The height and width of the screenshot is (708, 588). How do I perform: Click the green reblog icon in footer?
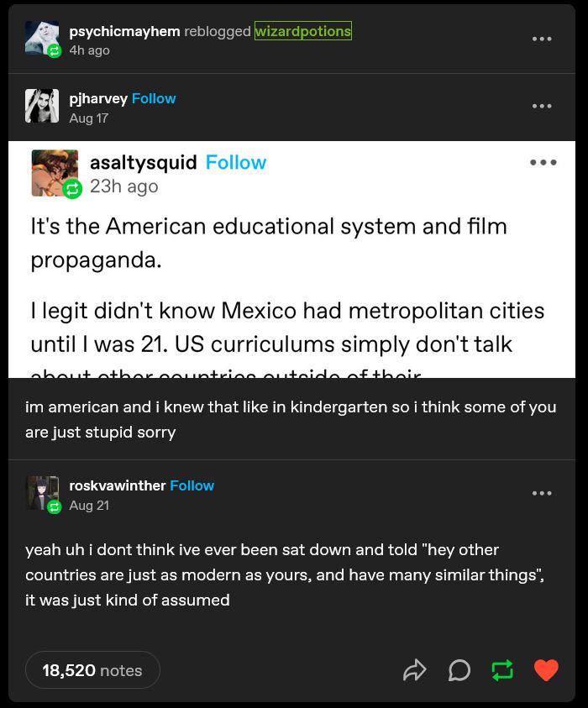point(502,670)
